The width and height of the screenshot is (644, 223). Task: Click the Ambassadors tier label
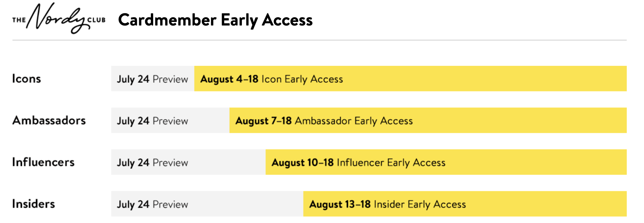click(x=49, y=120)
